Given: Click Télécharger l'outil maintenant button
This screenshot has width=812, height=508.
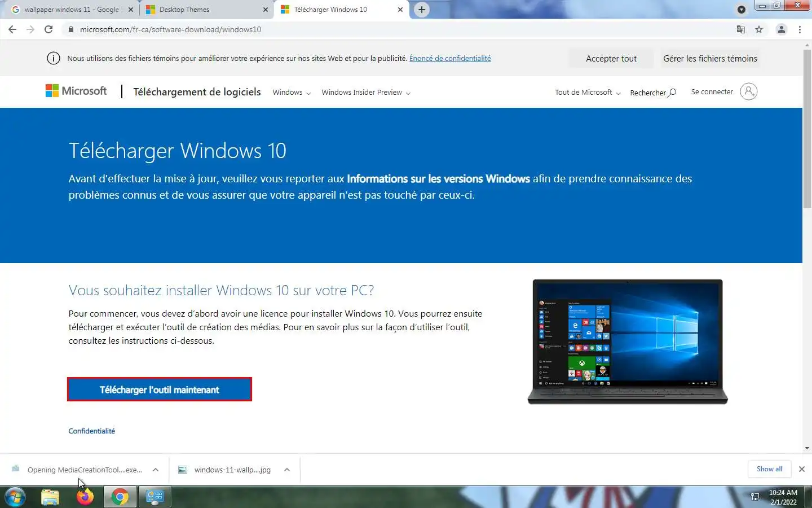Looking at the screenshot, I should point(160,389).
